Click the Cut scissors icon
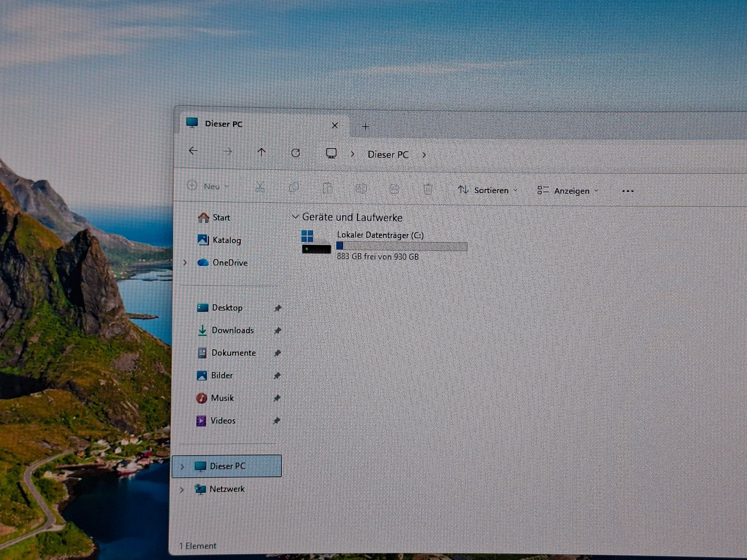The height and width of the screenshot is (560, 747). [260, 187]
